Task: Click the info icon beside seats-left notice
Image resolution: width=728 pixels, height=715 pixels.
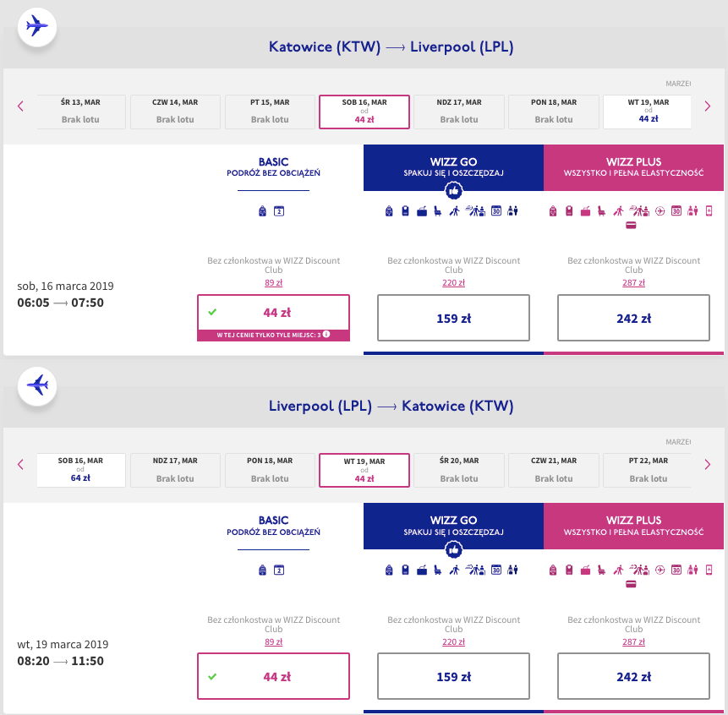Action: 326,336
